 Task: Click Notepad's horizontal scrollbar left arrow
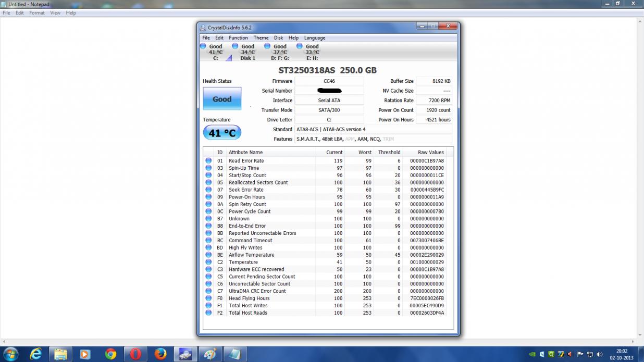(x=3, y=342)
